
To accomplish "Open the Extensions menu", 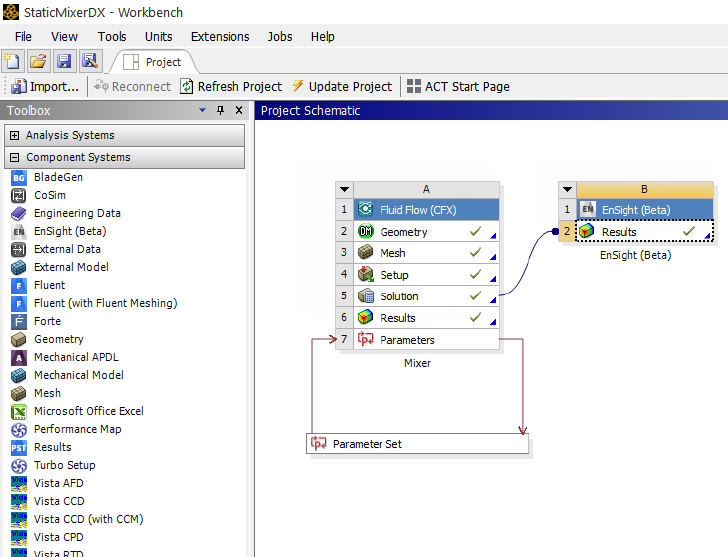I will point(220,37).
